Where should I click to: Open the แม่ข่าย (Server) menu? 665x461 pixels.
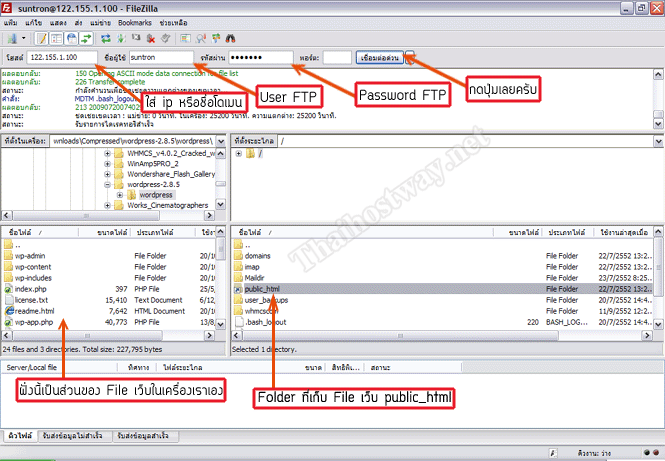(101, 23)
